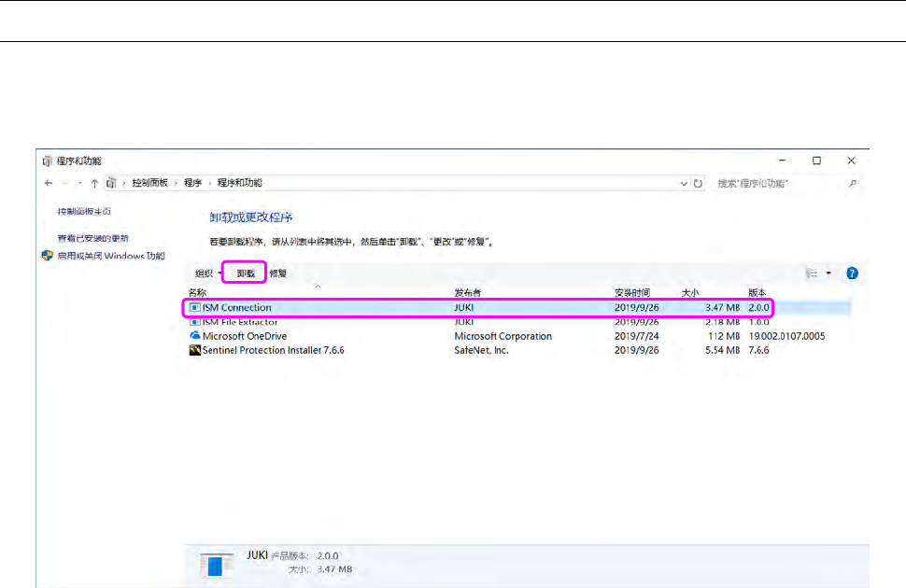Image resolution: width=906 pixels, height=588 pixels.
Task: Click the Sentinel Protection Installer icon
Action: pos(194,350)
